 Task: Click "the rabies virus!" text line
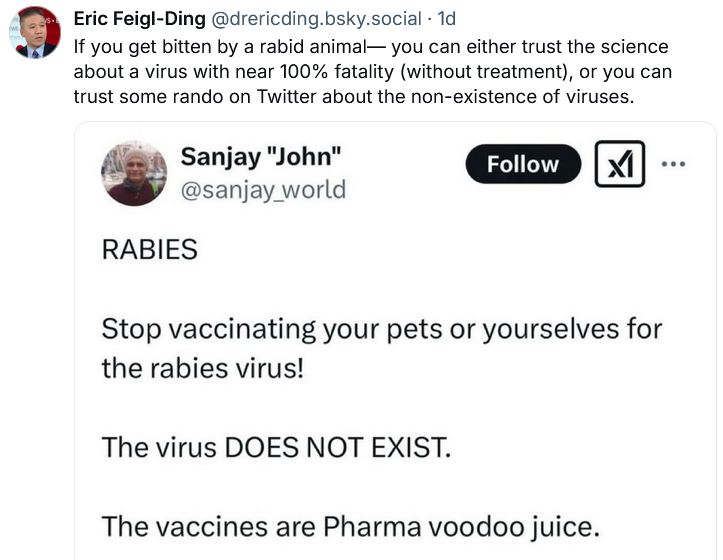[x=201, y=368]
